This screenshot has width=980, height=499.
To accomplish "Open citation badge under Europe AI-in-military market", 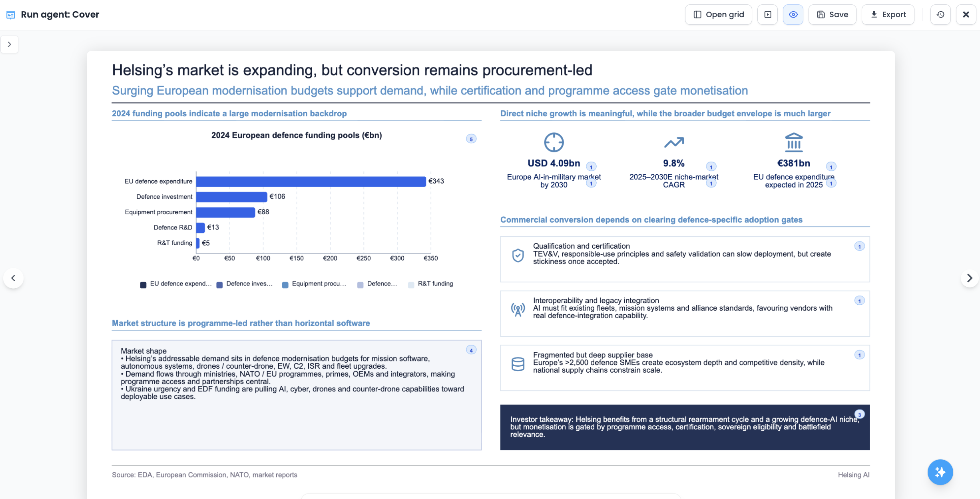I will 591,184.
